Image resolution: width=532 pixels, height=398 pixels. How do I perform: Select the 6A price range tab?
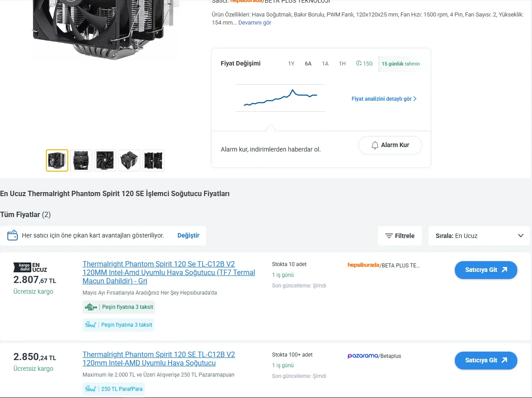(x=308, y=64)
